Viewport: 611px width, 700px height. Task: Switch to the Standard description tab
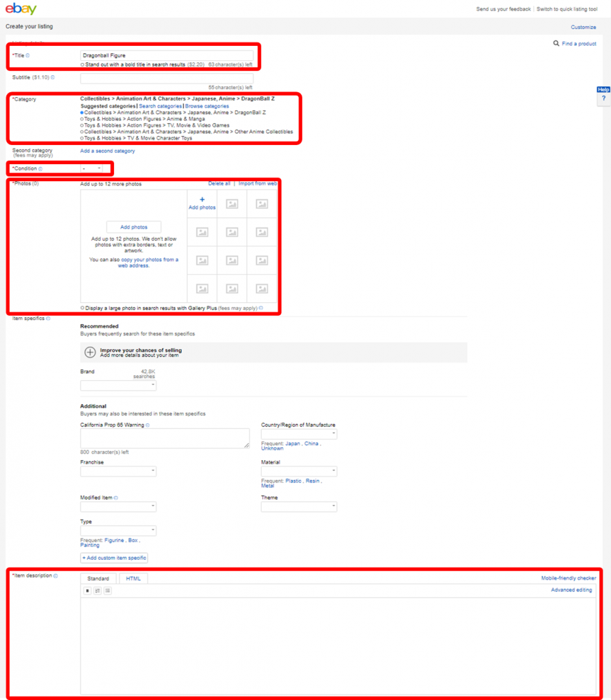point(98,578)
